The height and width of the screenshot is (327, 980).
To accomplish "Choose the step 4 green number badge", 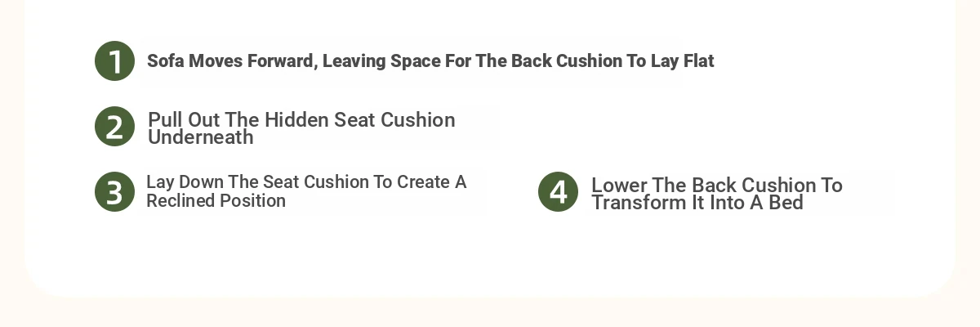I will [x=558, y=191].
